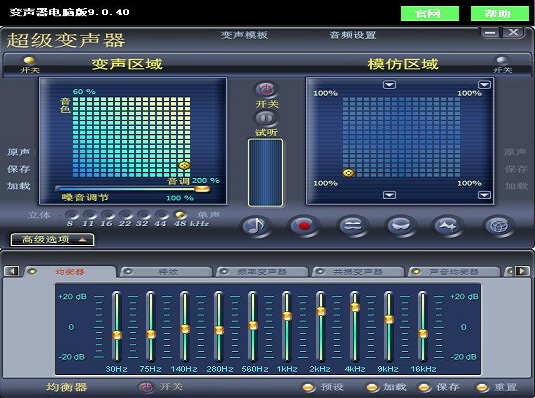Screen dimensions: 535x398
Task: Click the 重置 reset gold button
Action: click(x=482, y=387)
